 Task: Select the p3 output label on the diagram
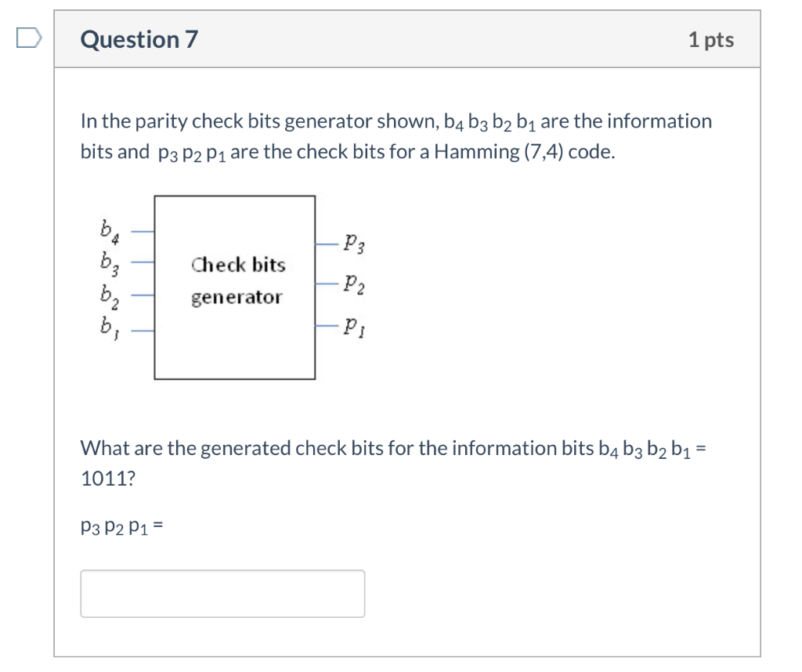point(352,241)
